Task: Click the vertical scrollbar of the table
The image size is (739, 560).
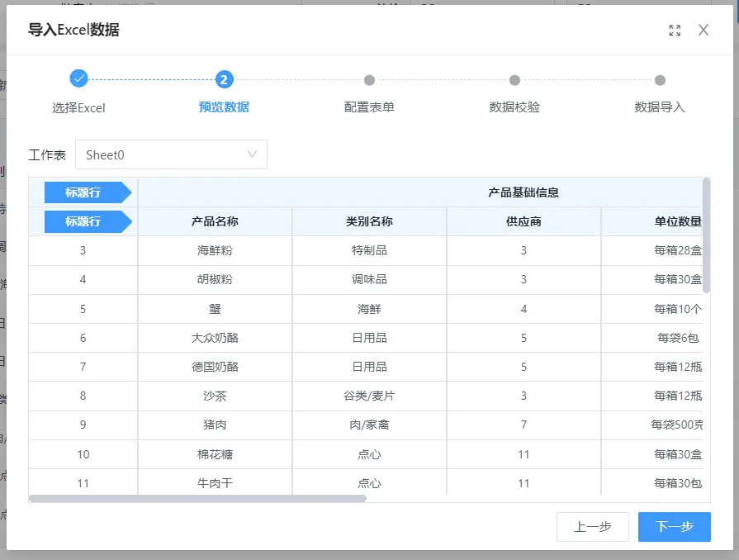Action: (x=706, y=235)
